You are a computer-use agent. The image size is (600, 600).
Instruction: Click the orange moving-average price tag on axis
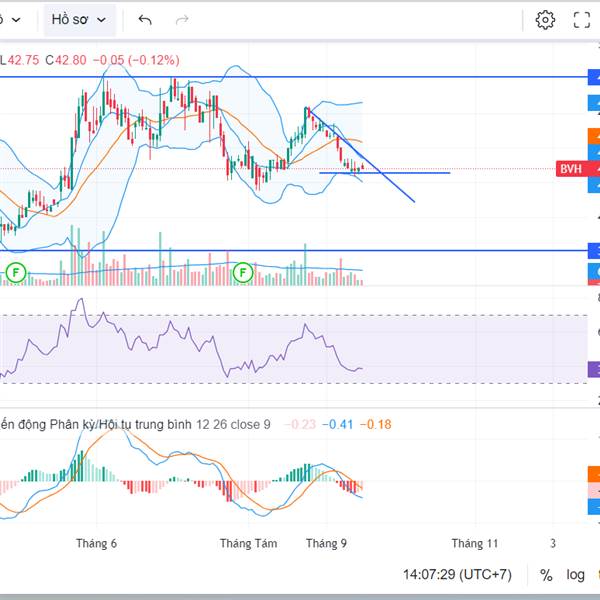pyautogui.click(x=594, y=136)
